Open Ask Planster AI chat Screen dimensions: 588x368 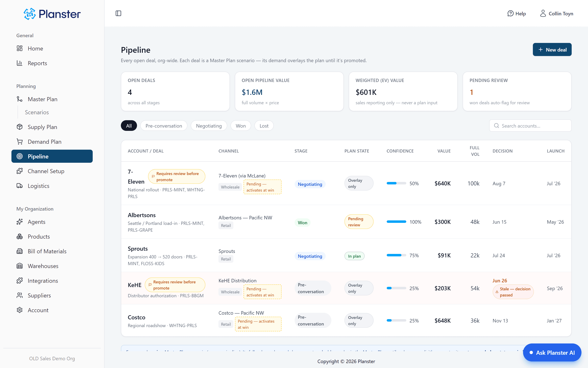click(x=552, y=352)
